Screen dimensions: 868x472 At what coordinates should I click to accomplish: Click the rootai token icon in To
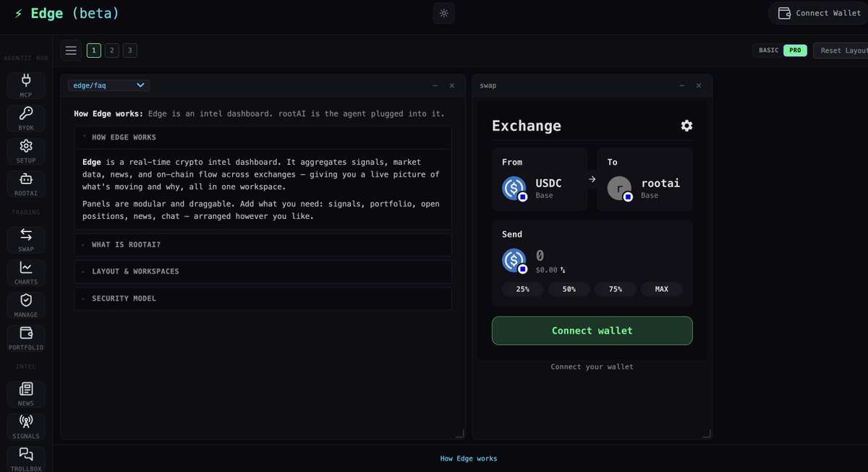click(621, 188)
